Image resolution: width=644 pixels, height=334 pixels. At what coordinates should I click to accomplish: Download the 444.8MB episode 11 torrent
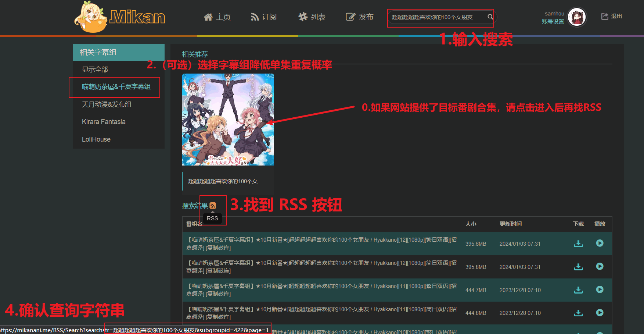(x=578, y=313)
